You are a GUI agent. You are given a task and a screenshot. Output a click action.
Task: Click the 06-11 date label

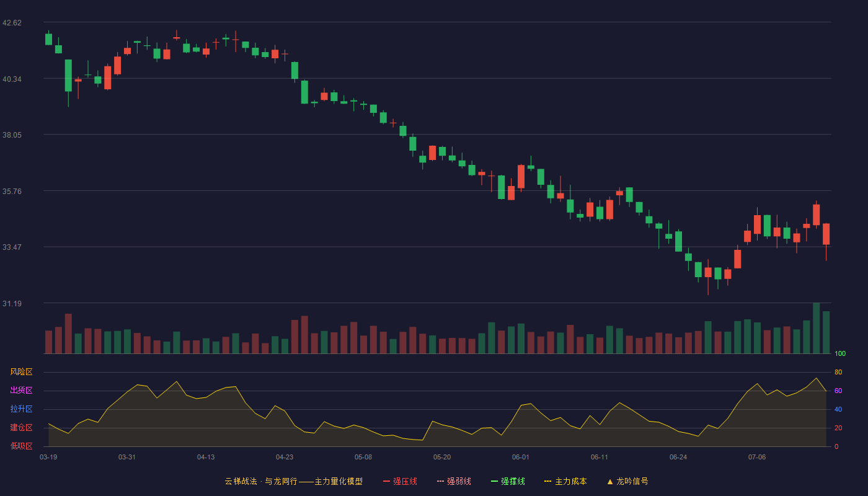[600, 457]
